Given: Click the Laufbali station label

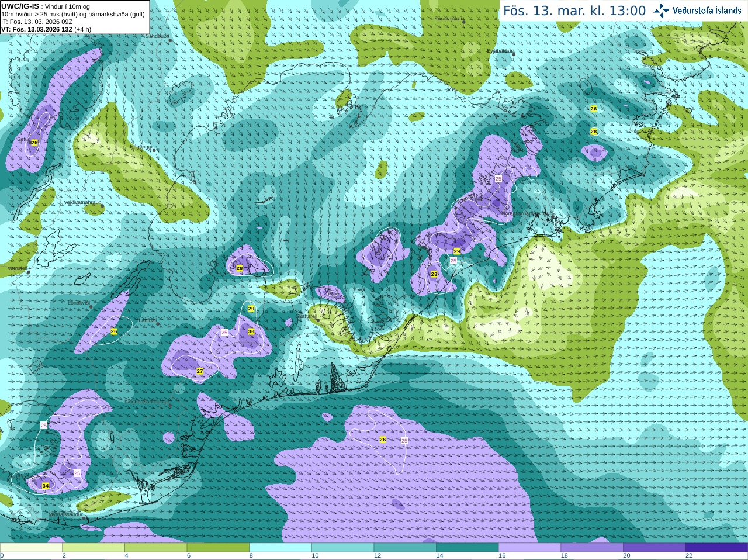Looking at the screenshot, I should pos(147,320).
